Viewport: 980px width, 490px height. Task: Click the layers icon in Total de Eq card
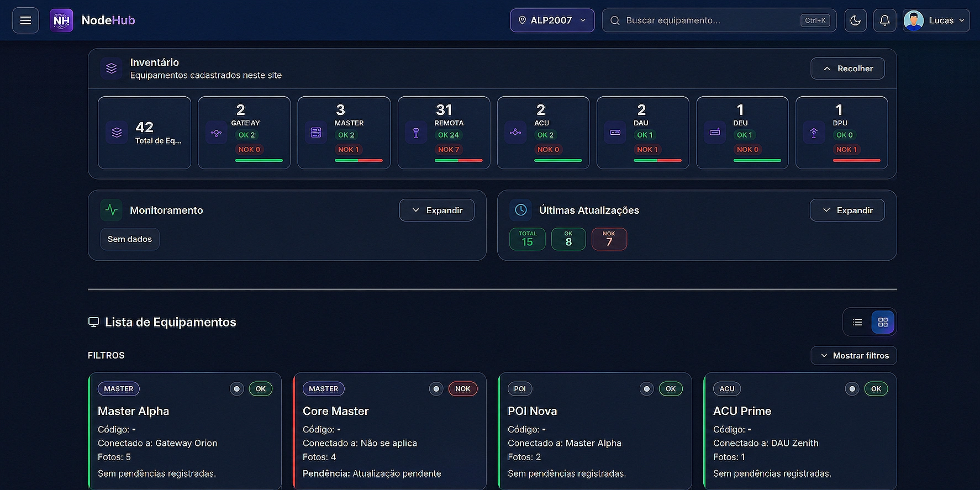(117, 133)
